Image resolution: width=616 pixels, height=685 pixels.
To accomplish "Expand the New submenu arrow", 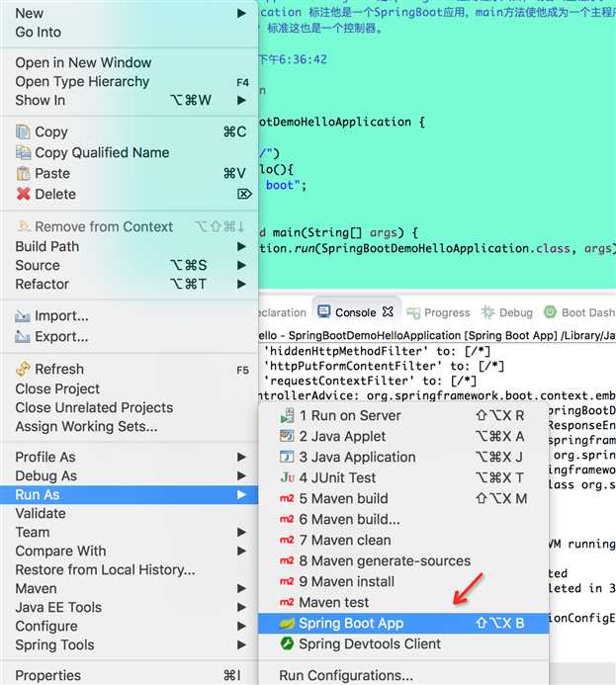I will pos(241,14).
